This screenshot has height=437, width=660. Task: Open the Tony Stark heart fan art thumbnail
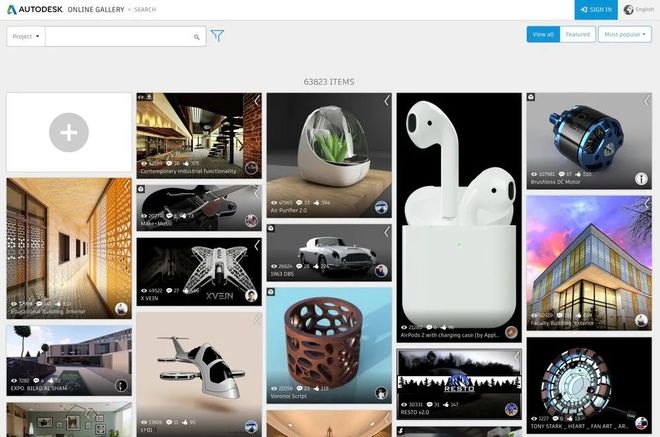point(588,385)
